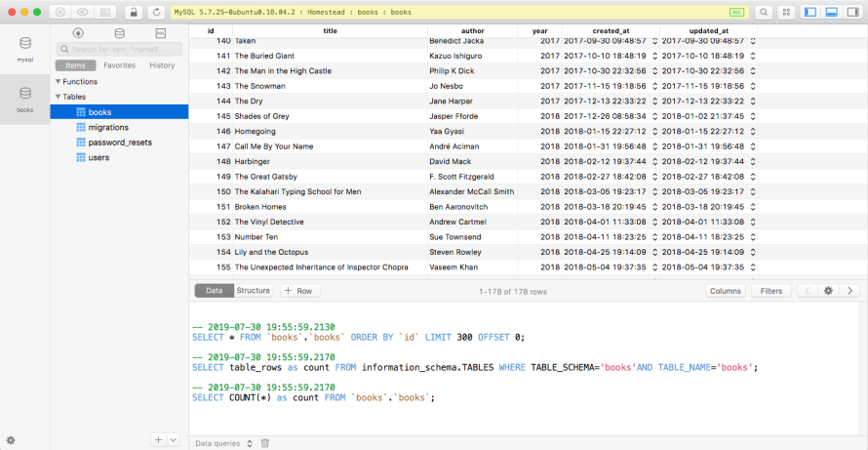Go to next page of rows

click(849, 291)
